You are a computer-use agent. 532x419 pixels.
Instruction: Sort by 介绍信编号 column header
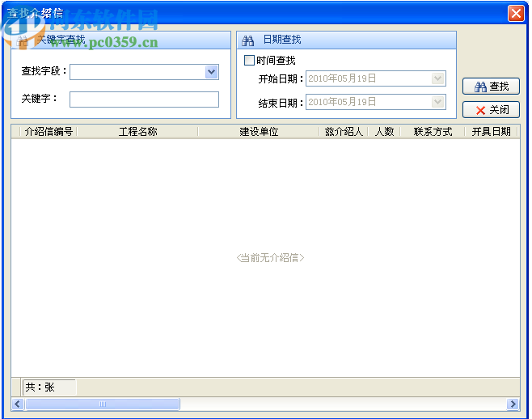pyautogui.click(x=49, y=131)
